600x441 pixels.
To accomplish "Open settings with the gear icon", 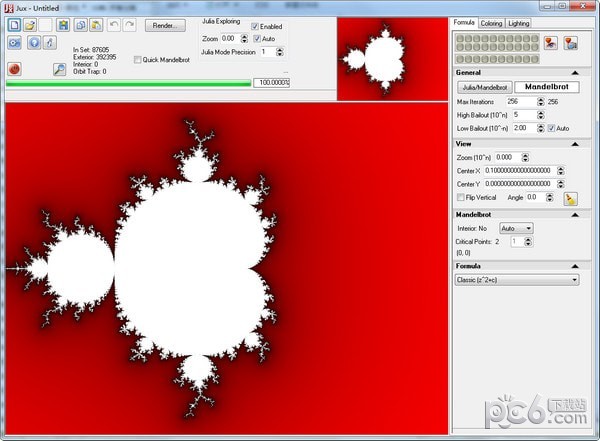I will pos(15,42).
